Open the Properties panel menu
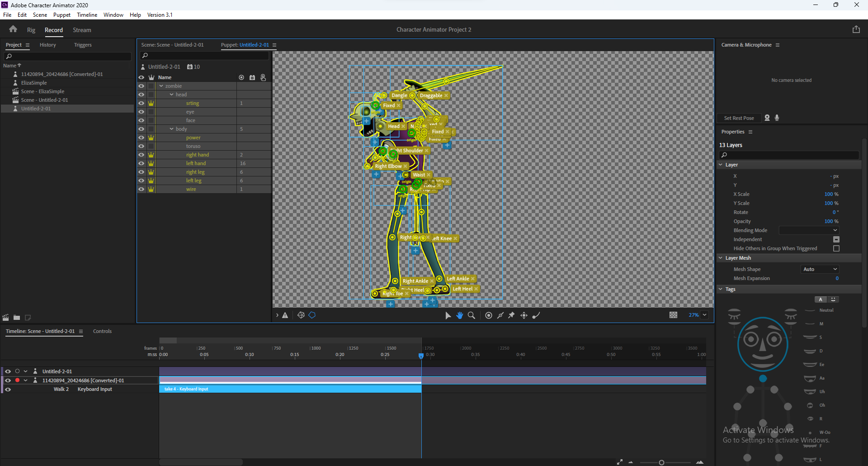Viewport: 868px width, 466px height. click(x=750, y=132)
